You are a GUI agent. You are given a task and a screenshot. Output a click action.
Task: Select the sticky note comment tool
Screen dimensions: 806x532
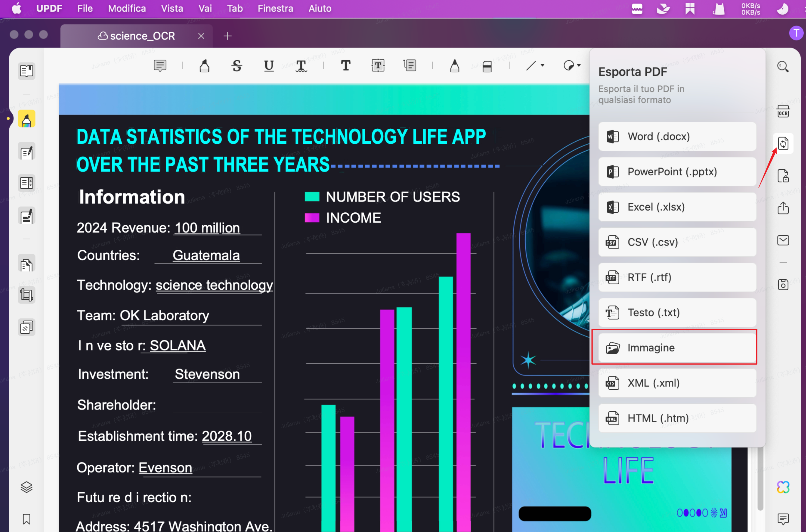[160, 66]
